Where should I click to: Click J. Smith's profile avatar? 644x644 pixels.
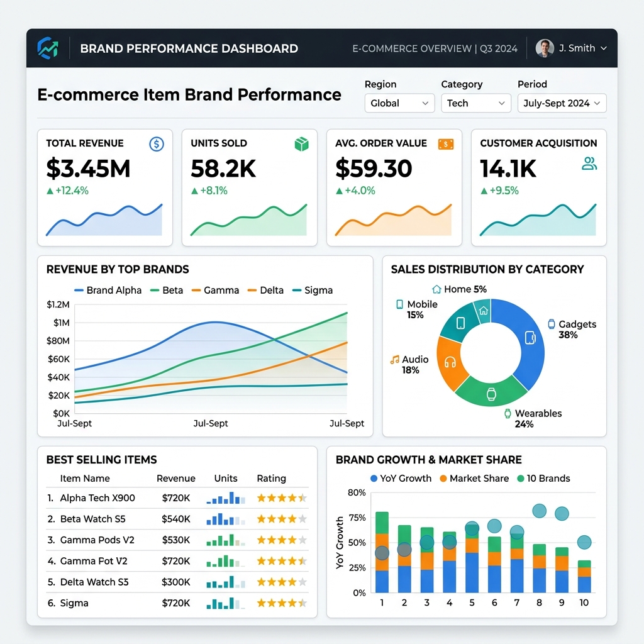tap(545, 48)
